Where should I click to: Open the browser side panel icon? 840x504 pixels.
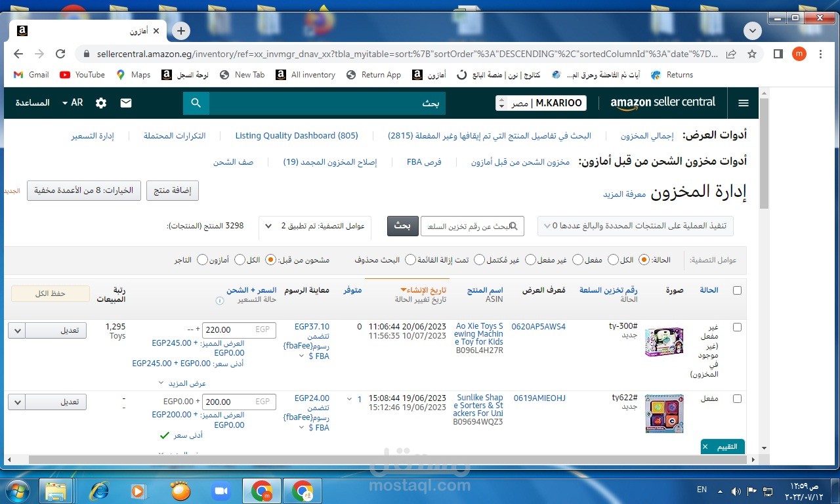778,54
